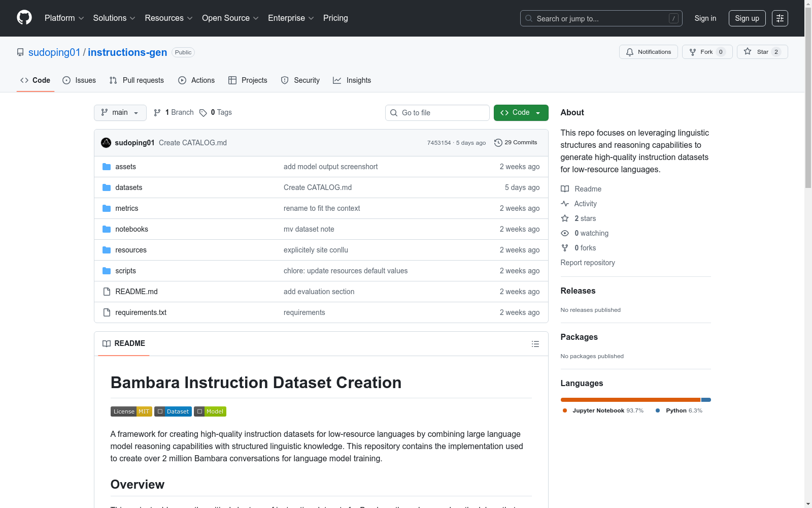Switch to the Actions tab
The image size is (812, 508).
(x=196, y=80)
